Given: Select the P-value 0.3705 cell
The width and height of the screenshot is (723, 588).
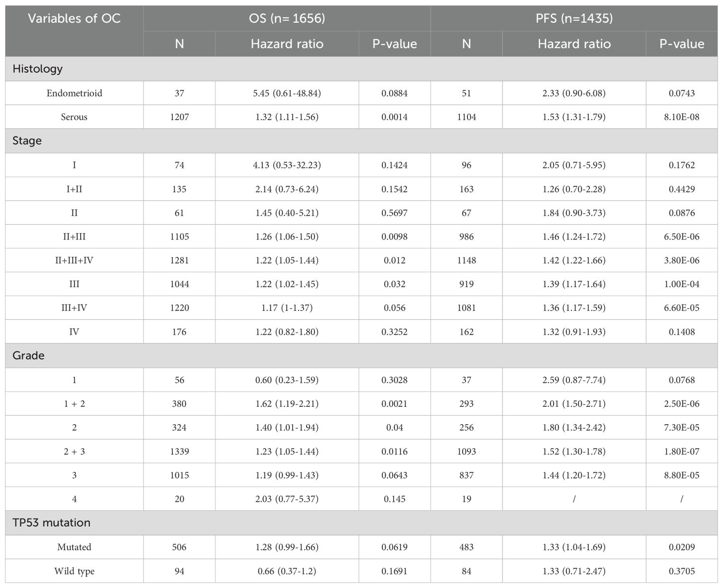Looking at the screenshot, I should [x=681, y=571].
